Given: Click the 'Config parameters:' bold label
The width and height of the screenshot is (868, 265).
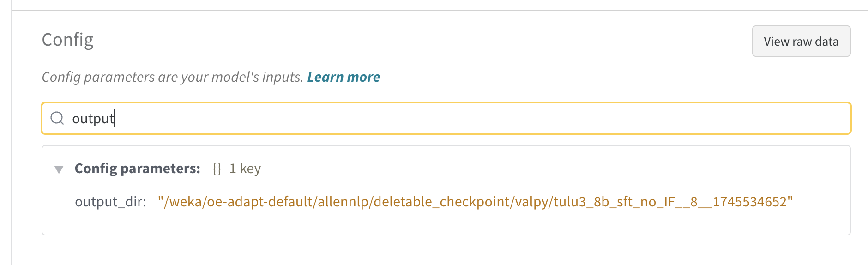Looking at the screenshot, I should point(137,169).
